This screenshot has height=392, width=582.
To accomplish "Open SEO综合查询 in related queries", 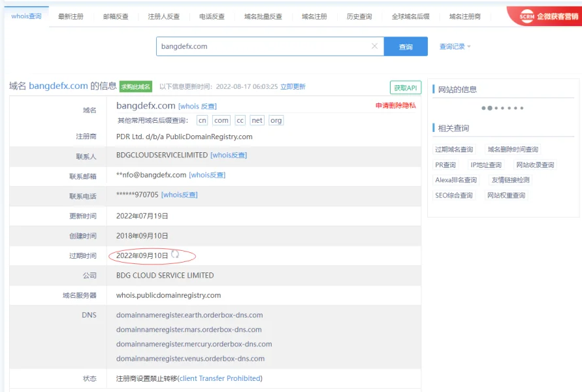I will click(x=455, y=195).
